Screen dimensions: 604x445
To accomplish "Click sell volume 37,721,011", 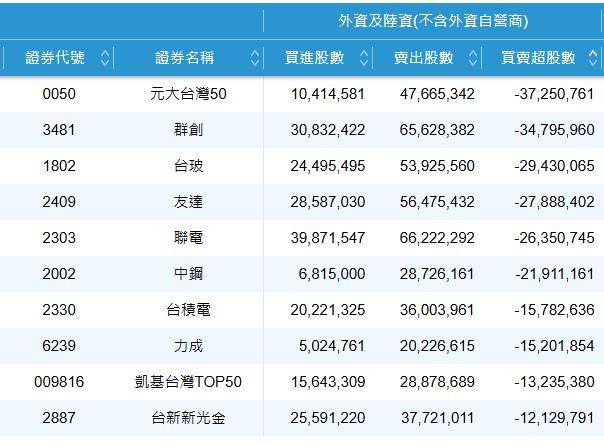I will [437, 418].
